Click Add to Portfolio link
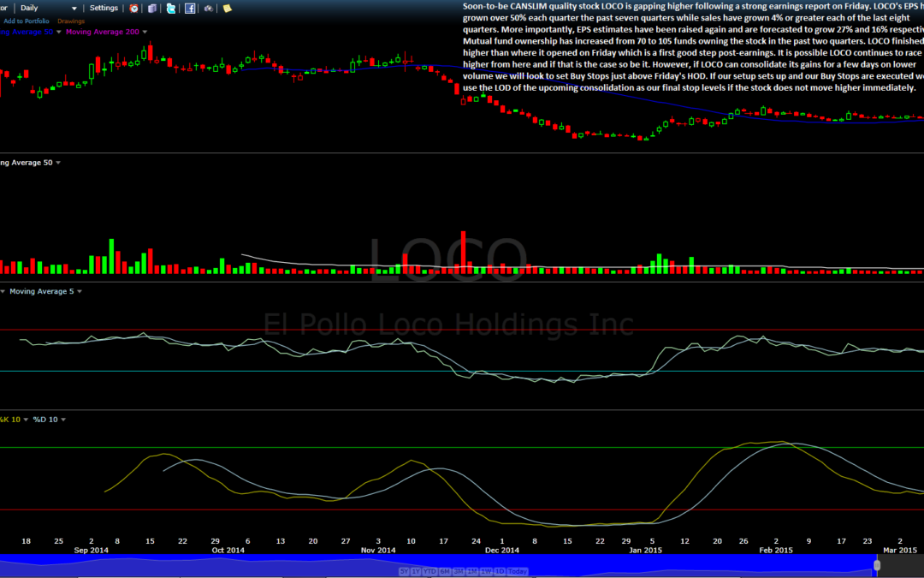 coord(26,21)
